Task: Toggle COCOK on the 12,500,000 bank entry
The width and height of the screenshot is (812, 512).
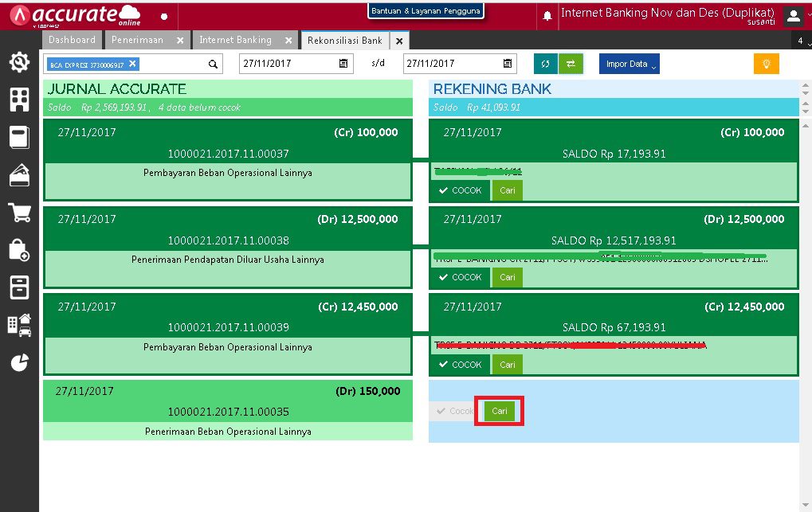Action: [459, 277]
